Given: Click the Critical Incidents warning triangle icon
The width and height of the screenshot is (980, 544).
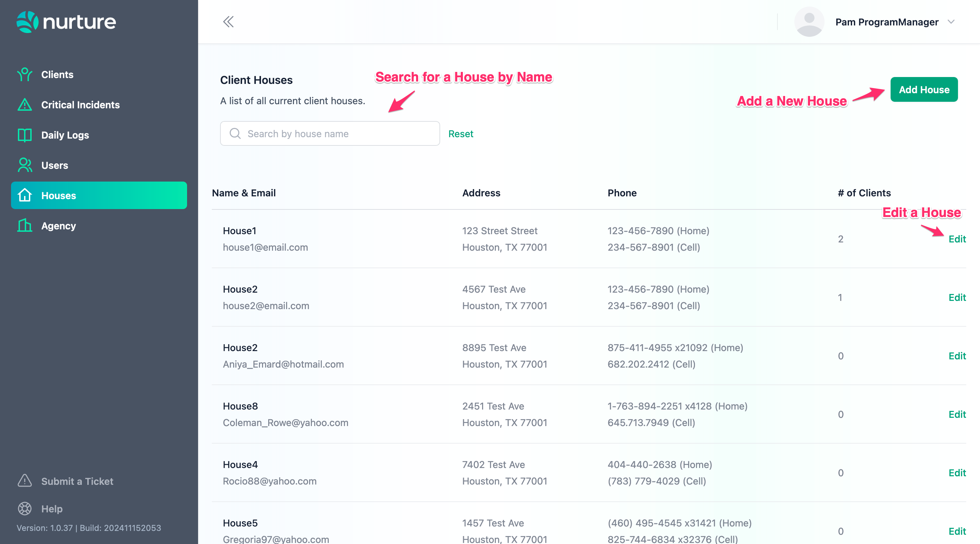Looking at the screenshot, I should point(25,105).
